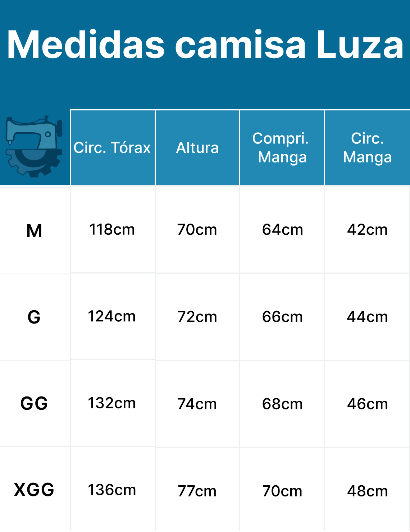Viewport: 410px width, 532px height.
Task: Click the "Medidas camisa Luza" title
Action: pos(205,45)
